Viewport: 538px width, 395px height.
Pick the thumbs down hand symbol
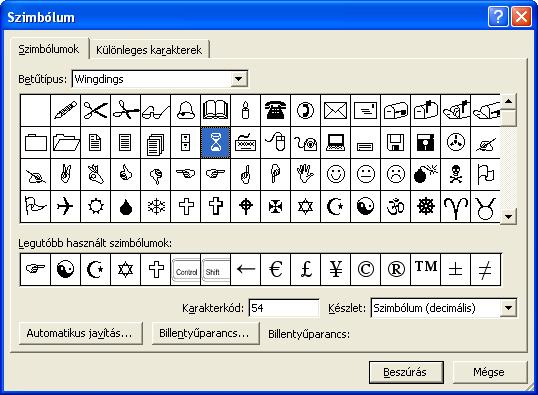click(155, 174)
